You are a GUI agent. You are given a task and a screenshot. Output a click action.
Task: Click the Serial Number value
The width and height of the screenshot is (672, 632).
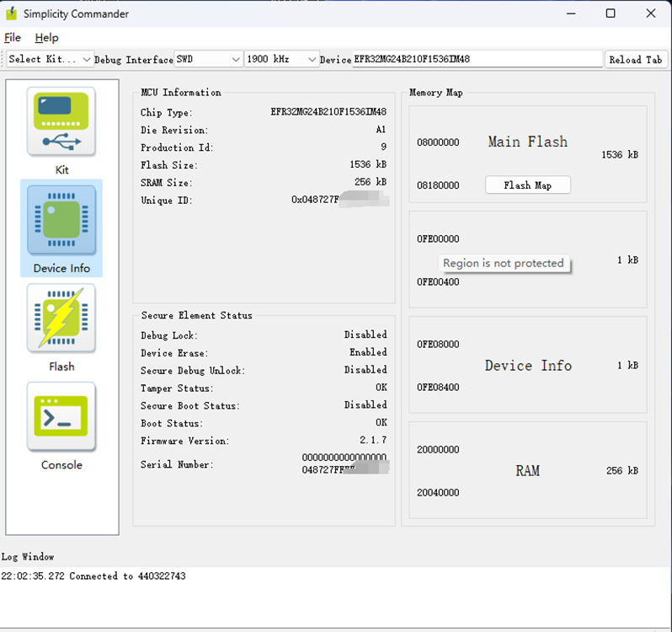345,464
